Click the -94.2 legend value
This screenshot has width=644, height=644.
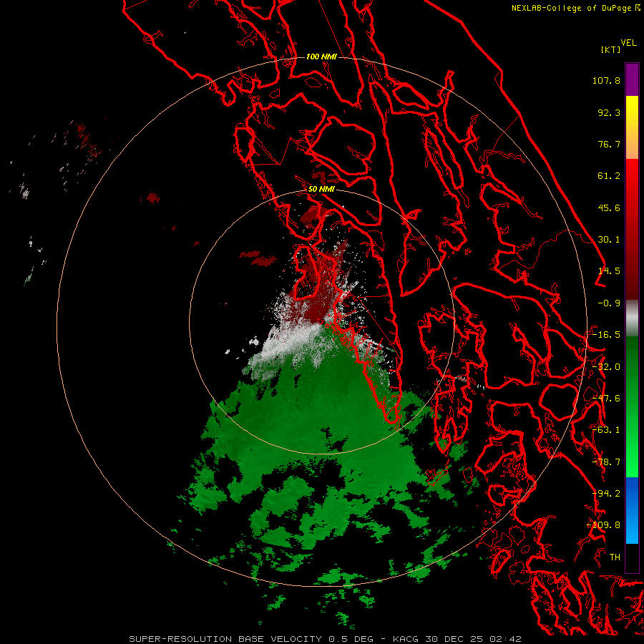[x=606, y=494]
